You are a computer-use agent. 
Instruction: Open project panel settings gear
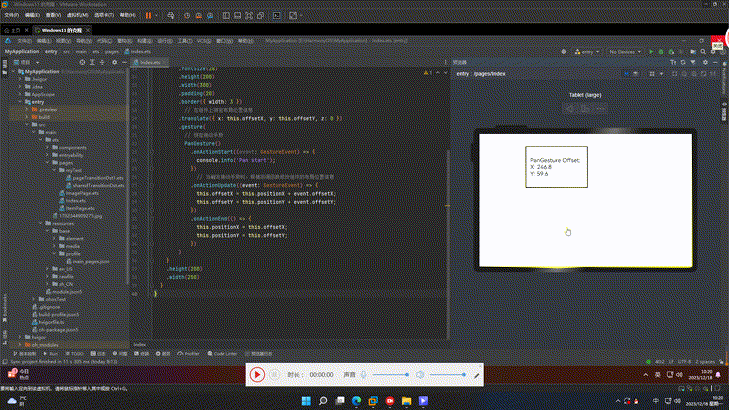tap(114, 62)
